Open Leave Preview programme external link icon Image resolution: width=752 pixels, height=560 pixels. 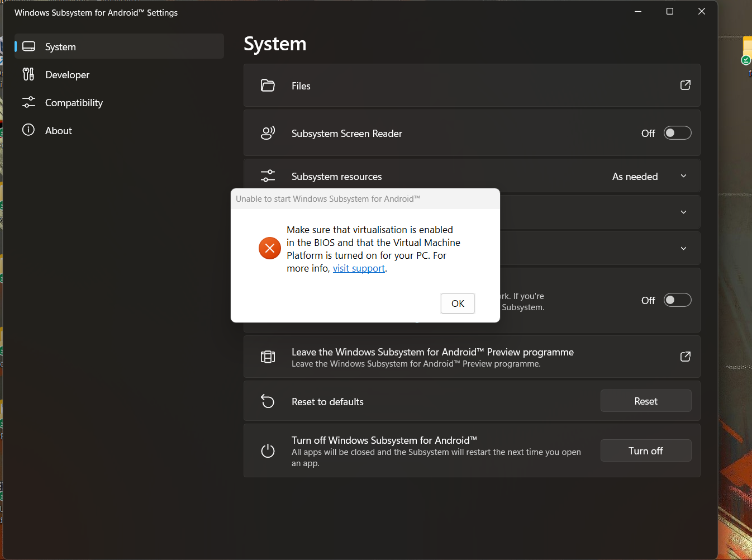coord(686,357)
